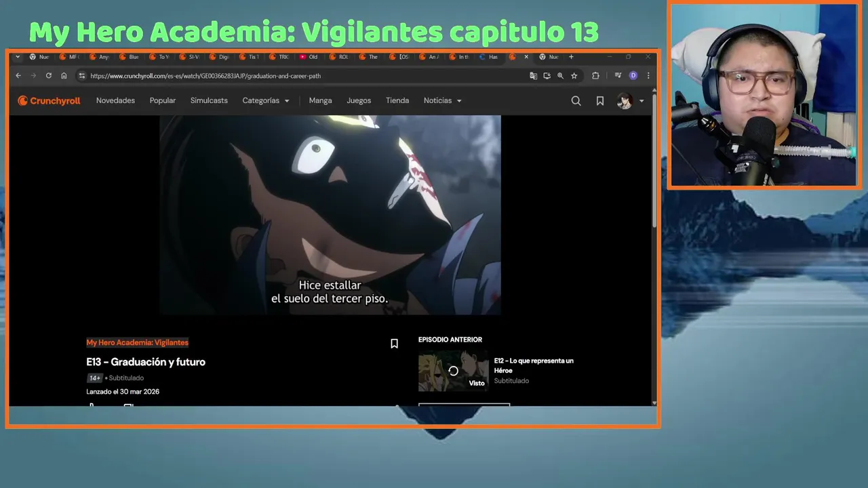868x488 pixels.
Task: Click the 14+ rating badge
Action: tap(94, 378)
